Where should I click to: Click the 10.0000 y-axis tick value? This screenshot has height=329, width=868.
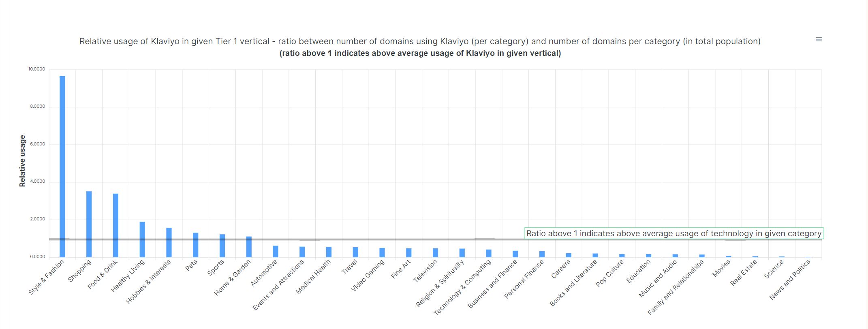(36, 69)
